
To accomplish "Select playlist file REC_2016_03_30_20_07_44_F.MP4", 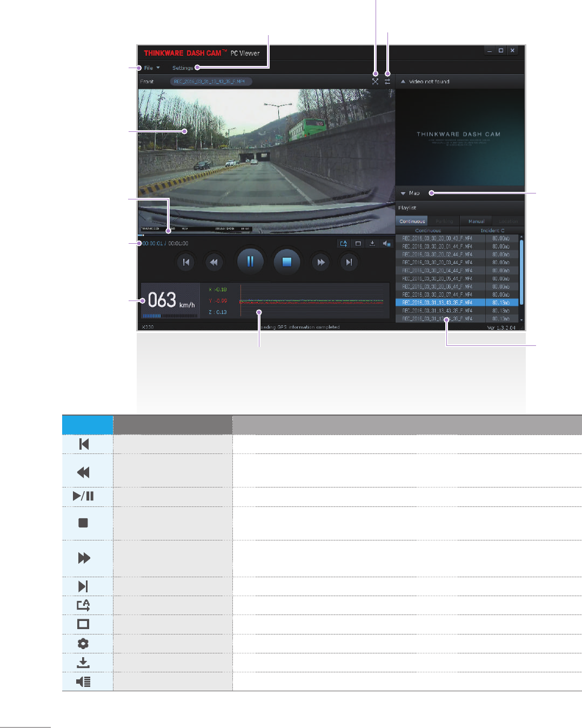I will [457, 295].
